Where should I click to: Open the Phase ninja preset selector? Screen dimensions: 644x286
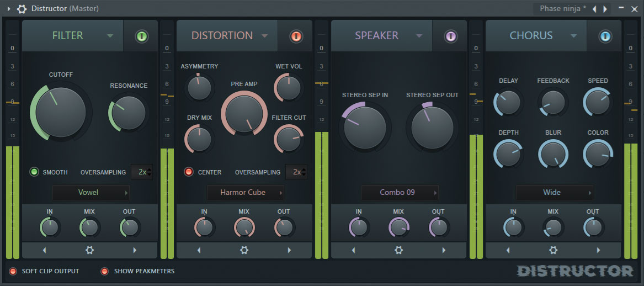(563, 9)
